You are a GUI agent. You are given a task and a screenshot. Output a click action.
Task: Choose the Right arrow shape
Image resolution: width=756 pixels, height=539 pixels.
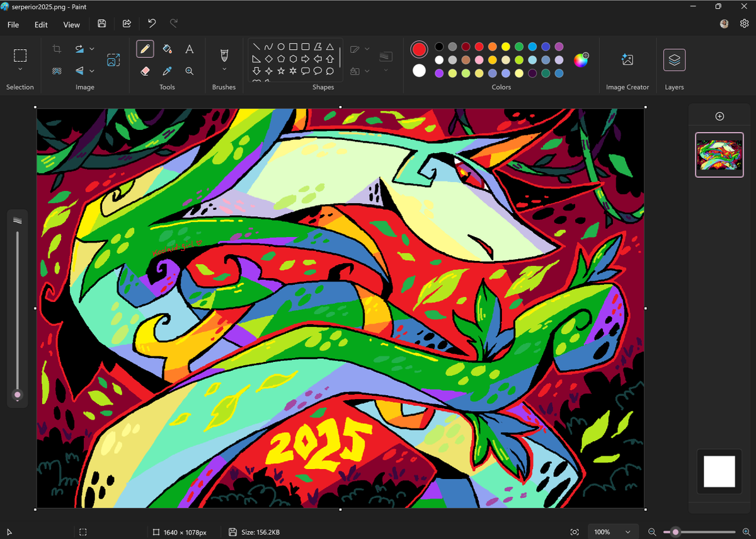(306, 59)
